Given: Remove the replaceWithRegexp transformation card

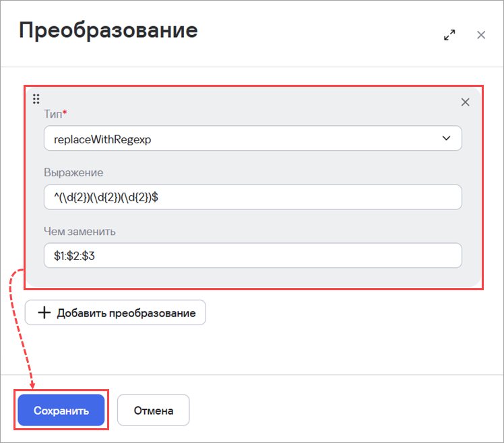Looking at the screenshot, I should [465, 102].
